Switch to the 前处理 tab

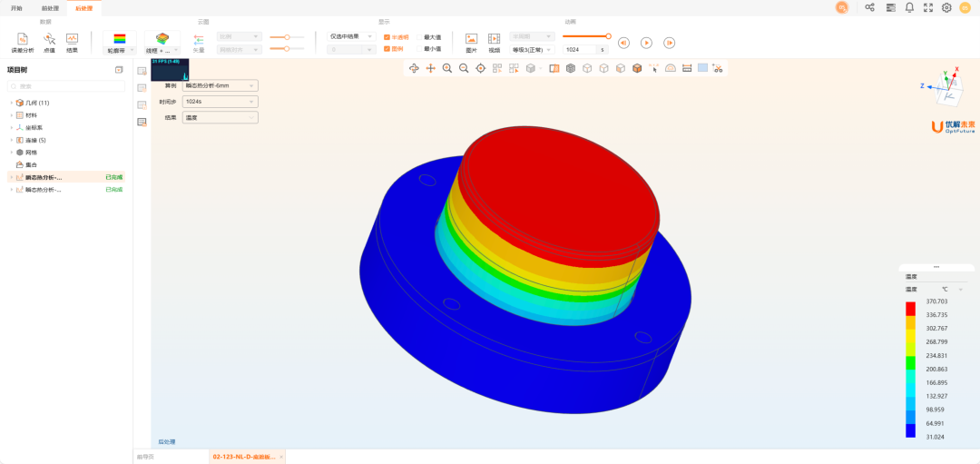[x=50, y=8]
